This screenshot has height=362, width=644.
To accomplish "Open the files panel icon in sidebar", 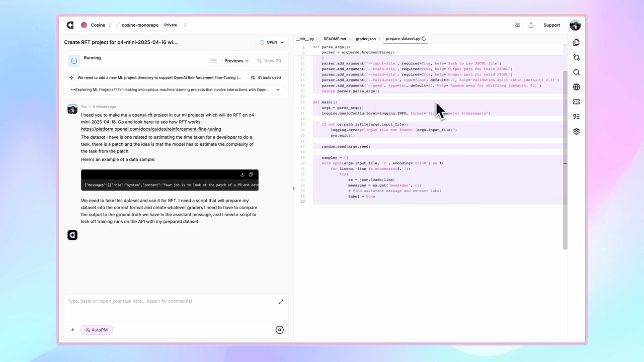I will pyautogui.click(x=576, y=43).
